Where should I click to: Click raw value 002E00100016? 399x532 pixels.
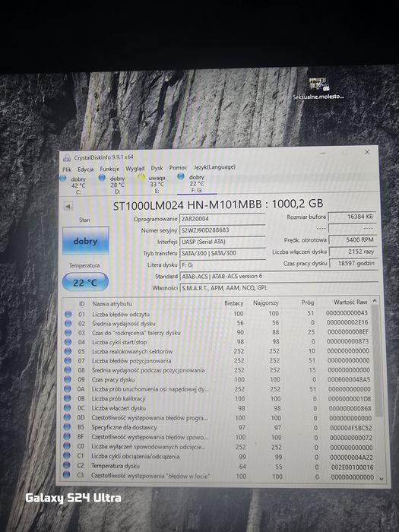(352, 467)
